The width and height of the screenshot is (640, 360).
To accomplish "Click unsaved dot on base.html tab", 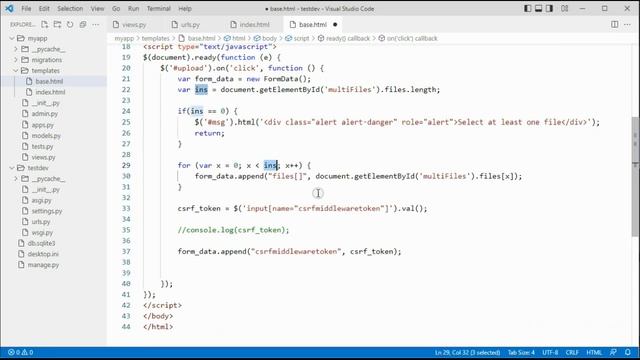I will tap(335, 24).
